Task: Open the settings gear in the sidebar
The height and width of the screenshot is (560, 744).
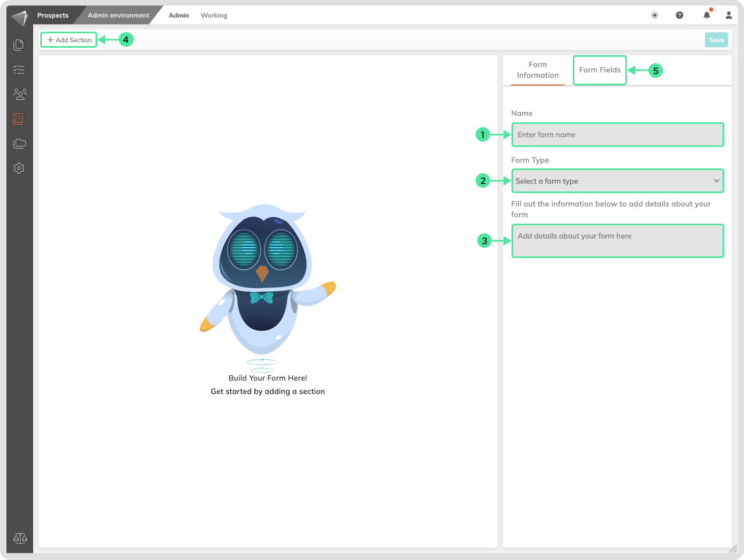Action: coord(19,168)
